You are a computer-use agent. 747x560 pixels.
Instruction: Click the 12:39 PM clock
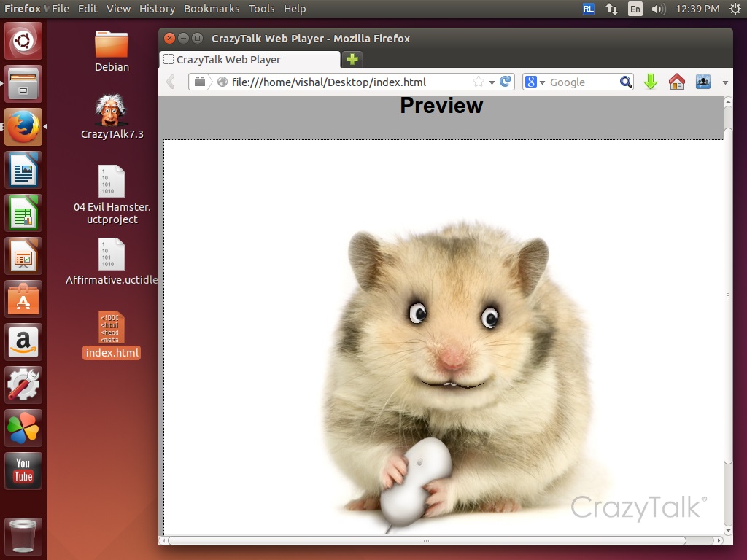(x=697, y=9)
